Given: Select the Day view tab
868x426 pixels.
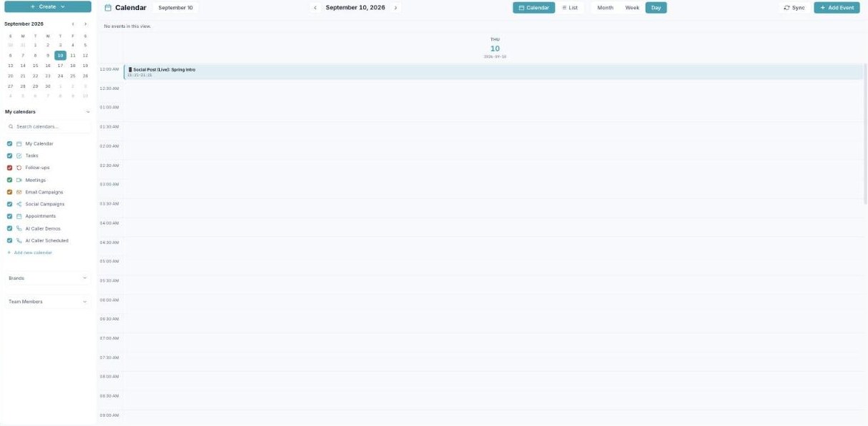Looking at the screenshot, I should [x=656, y=8].
